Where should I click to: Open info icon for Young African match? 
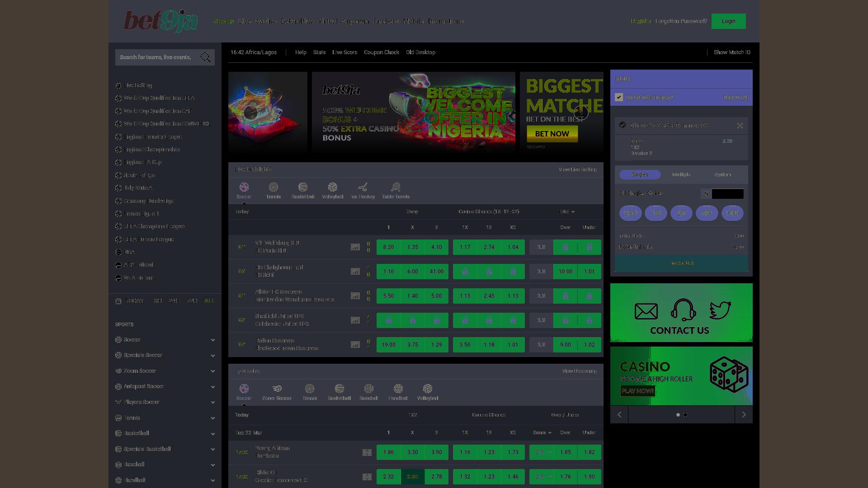pos(367,452)
